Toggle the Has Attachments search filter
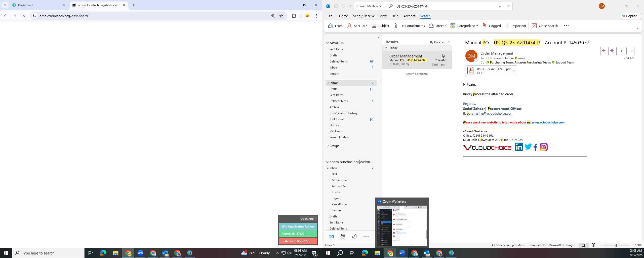 tap(409, 26)
